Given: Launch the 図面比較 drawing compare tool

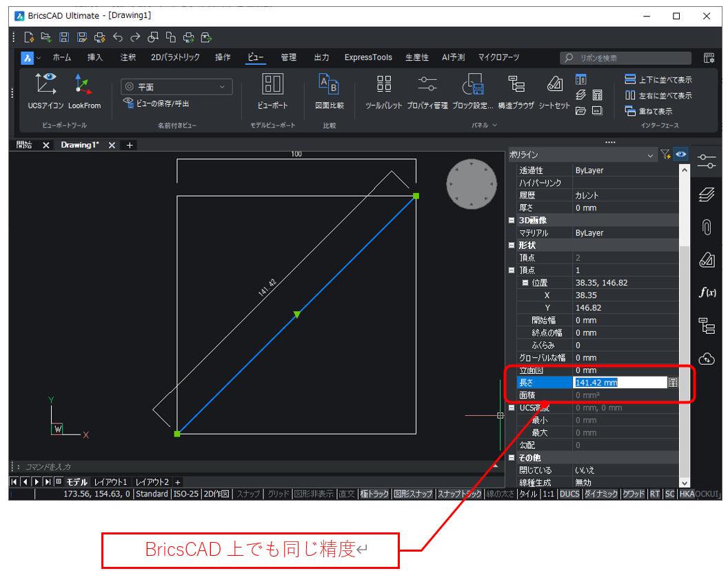Looking at the screenshot, I should [330, 92].
